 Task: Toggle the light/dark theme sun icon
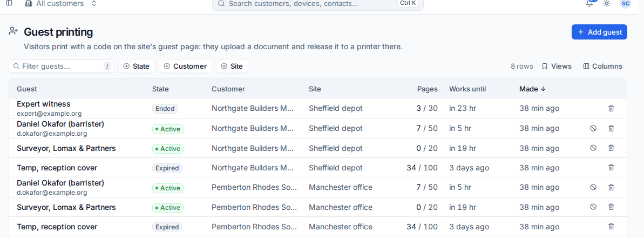point(607,3)
